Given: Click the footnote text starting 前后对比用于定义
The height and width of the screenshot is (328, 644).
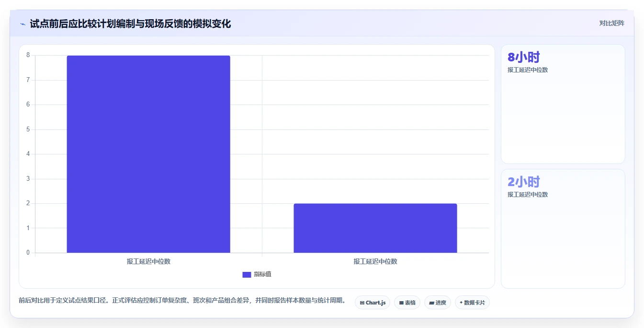Looking at the screenshot, I should click(182, 301).
